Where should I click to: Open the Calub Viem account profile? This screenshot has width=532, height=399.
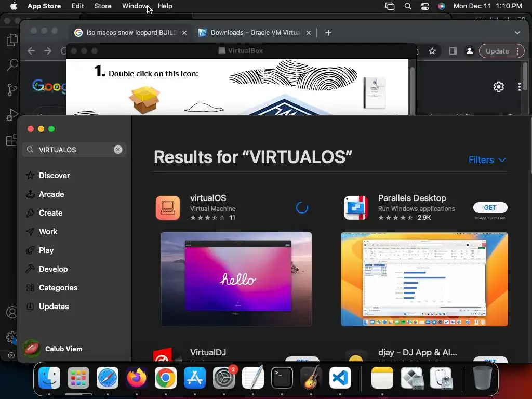[53, 349]
